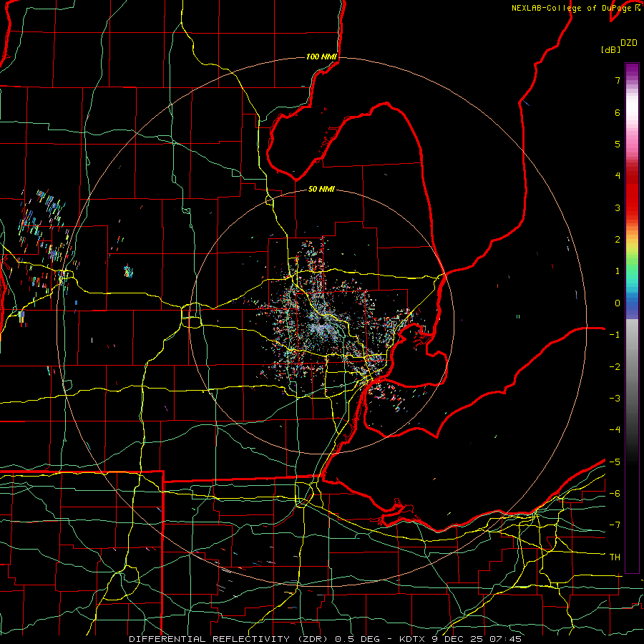Click the product title caption at bottom
Viewport: 644px width, 644px height.
click(325, 639)
